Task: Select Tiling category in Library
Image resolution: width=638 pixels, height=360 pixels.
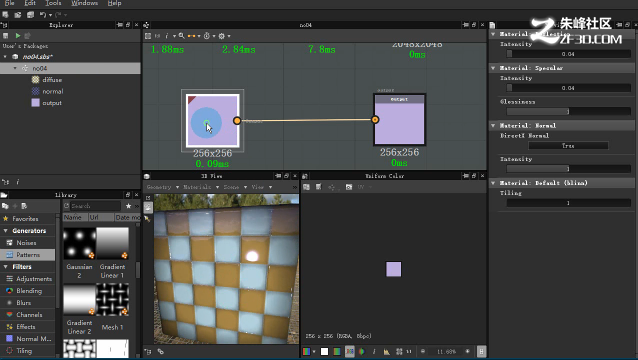Action: (24, 351)
